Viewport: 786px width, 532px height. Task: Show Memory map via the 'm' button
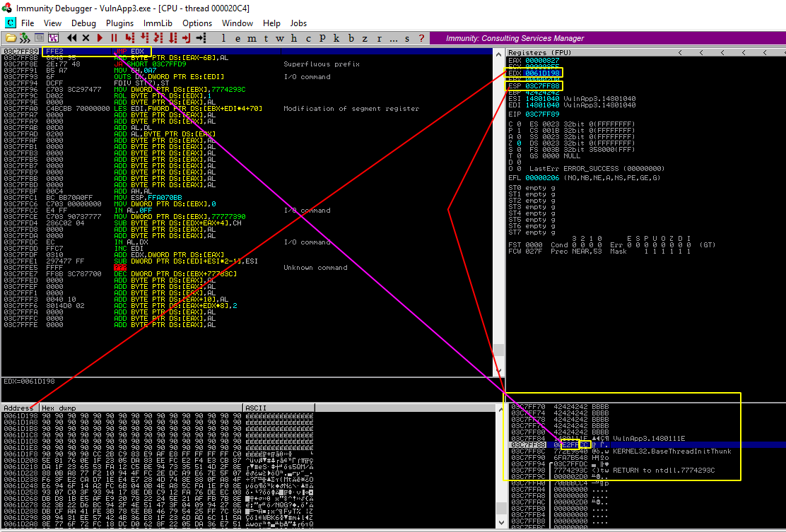tap(252, 38)
